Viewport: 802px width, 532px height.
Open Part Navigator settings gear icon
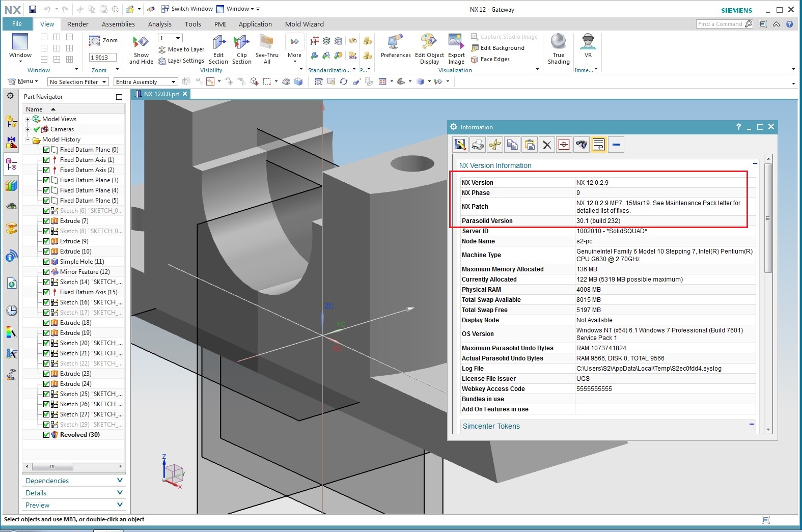(10, 96)
